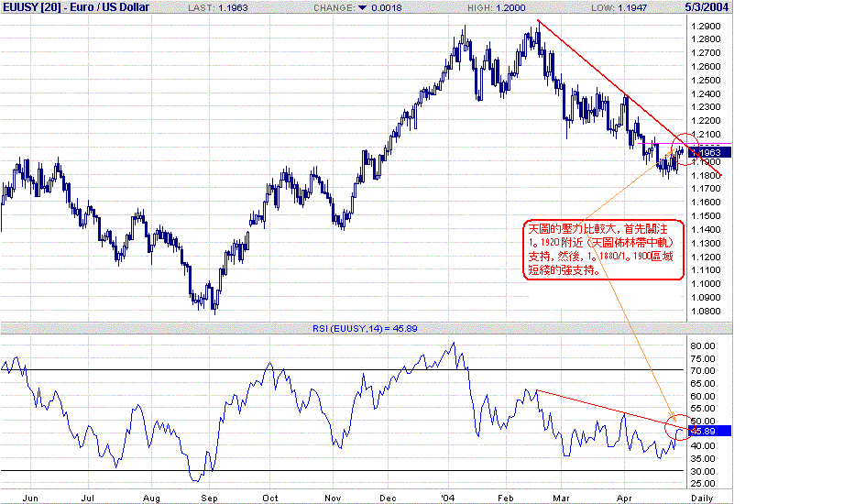Click the Jul label on time axis
844x504 pixels.
87,499
